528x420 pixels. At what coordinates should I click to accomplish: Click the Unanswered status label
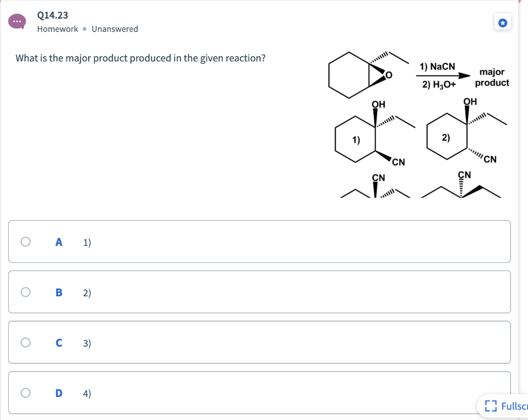click(114, 29)
